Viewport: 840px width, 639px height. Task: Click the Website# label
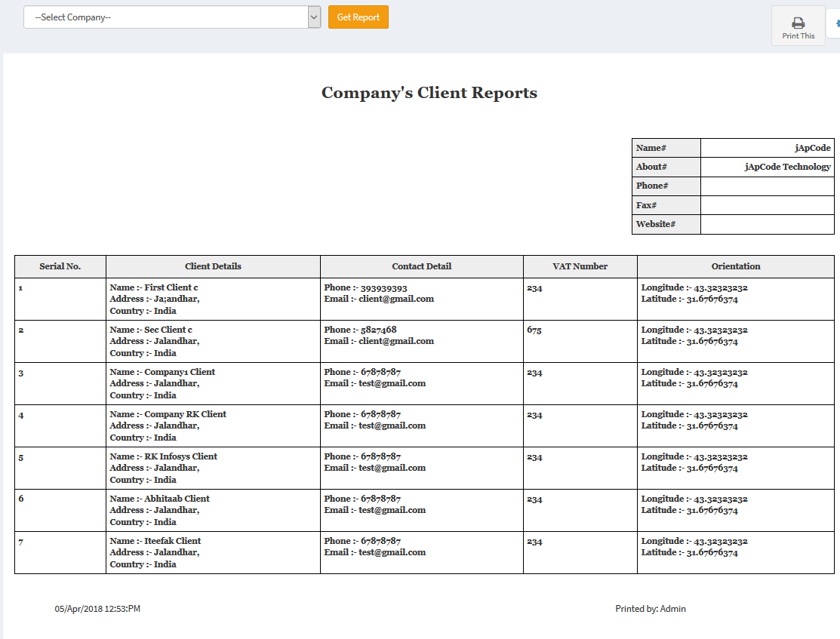[656, 224]
